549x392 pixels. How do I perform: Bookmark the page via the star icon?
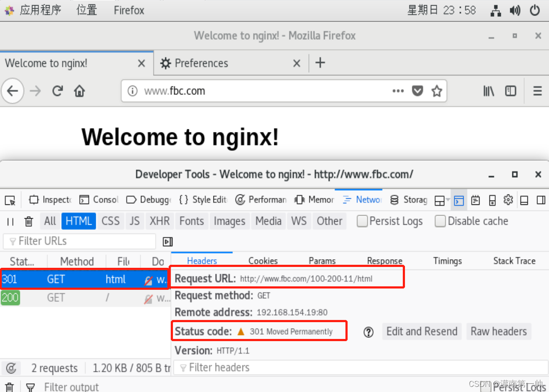coord(437,91)
